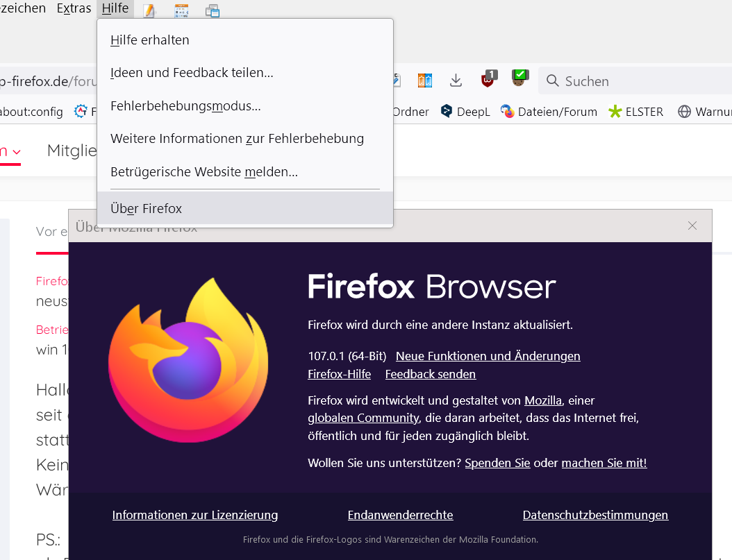Click the 'Feedback senden' link
The width and height of the screenshot is (732, 560).
(x=431, y=375)
